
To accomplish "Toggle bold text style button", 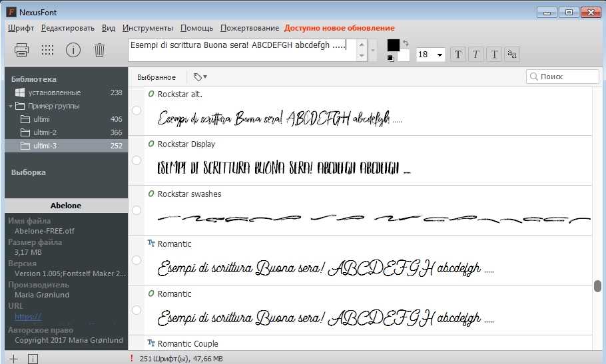I will click(x=458, y=54).
